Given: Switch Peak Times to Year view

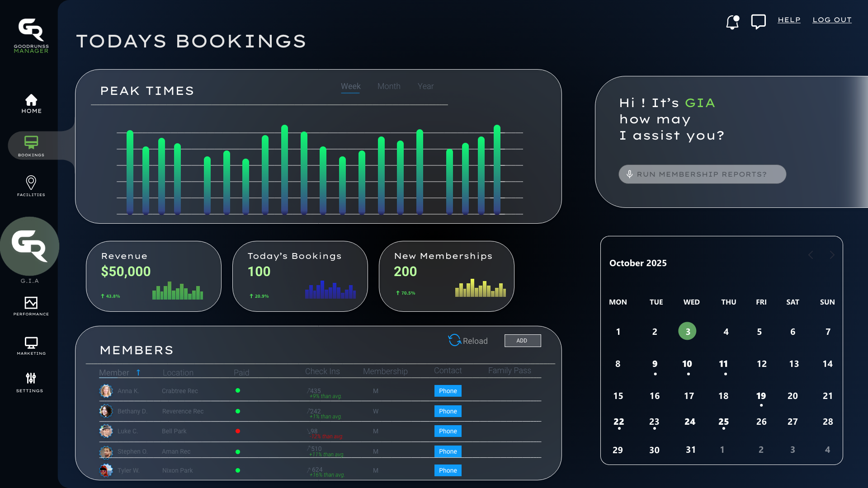Looking at the screenshot, I should tap(425, 86).
